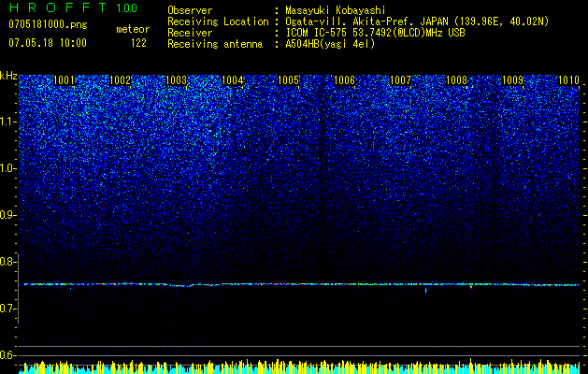Screen dimensions: 588x374
Task: Click the 0.8 frequency axis label
Action: click(x=7, y=262)
